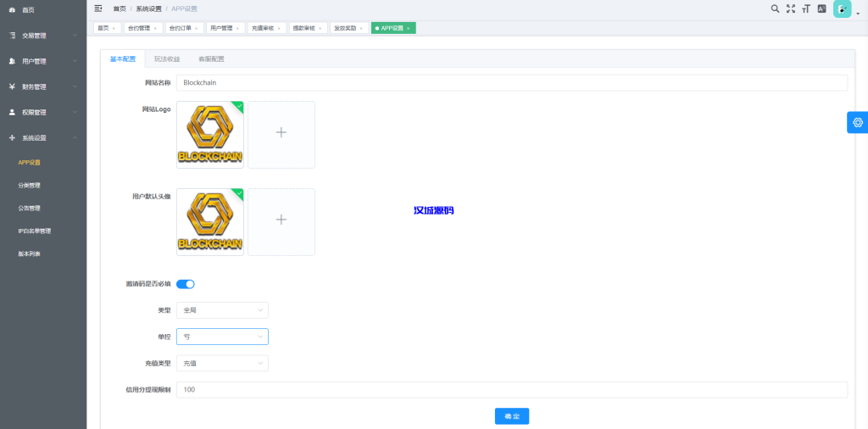This screenshot has height=429, width=868.
Task: Open the 充值类型 dropdown
Action: [222, 364]
